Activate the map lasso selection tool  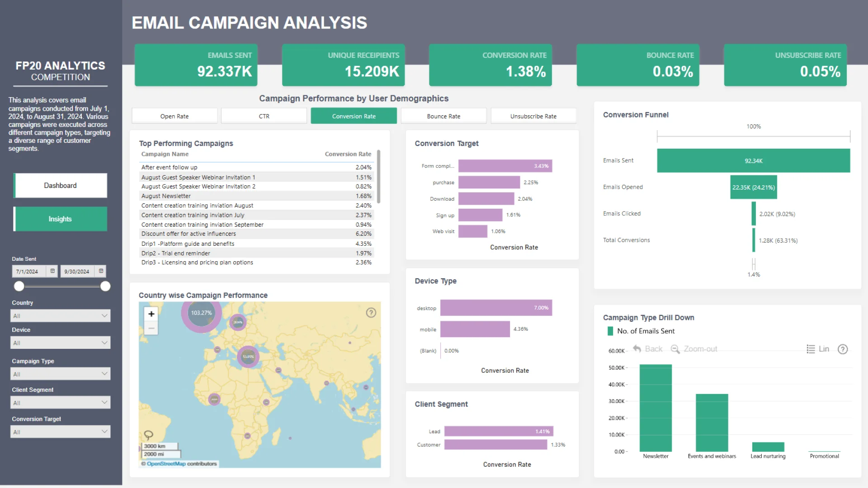(148, 435)
